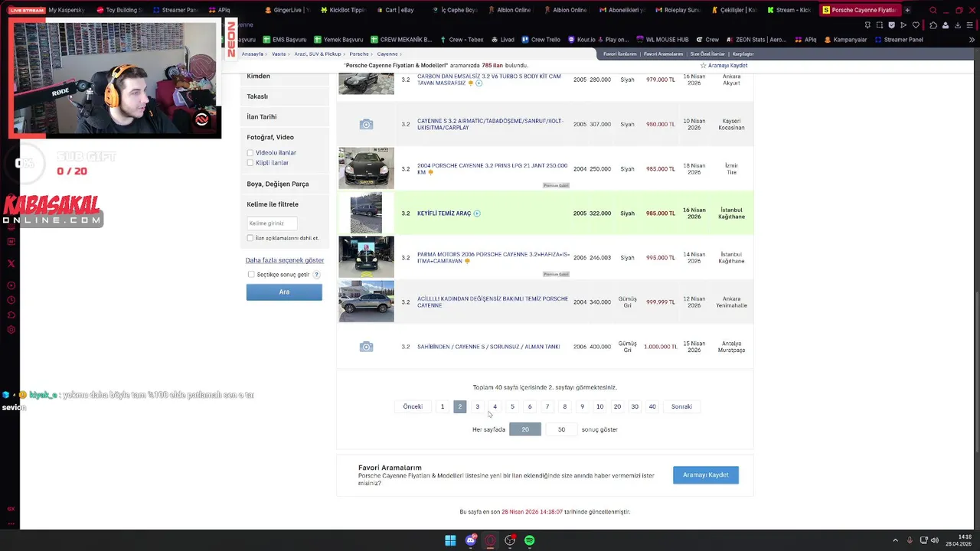Open KEYİFLİ TEMİZ ARAÇ listing

[x=444, y=214]
